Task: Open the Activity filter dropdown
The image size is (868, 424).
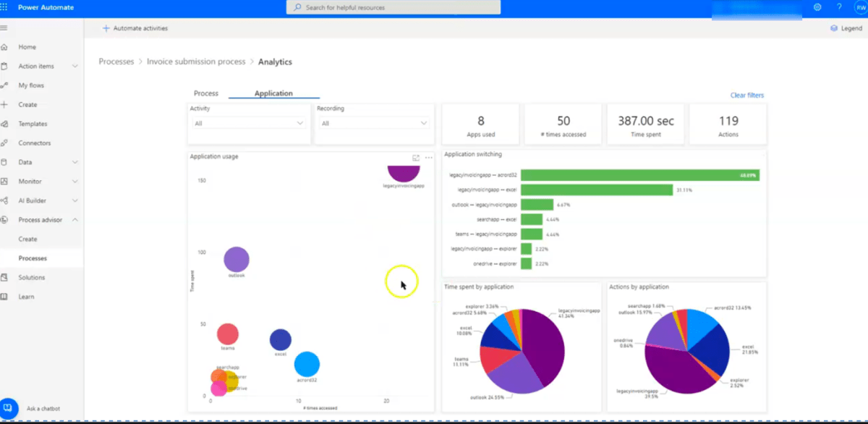Action: (x=249, y=124)
